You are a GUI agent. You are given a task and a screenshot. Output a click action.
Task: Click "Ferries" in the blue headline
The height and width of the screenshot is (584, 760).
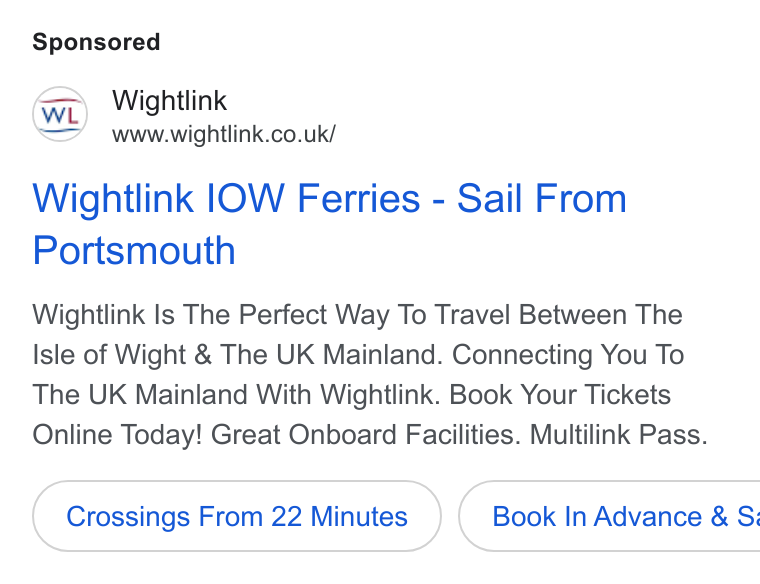pos(359,198)
